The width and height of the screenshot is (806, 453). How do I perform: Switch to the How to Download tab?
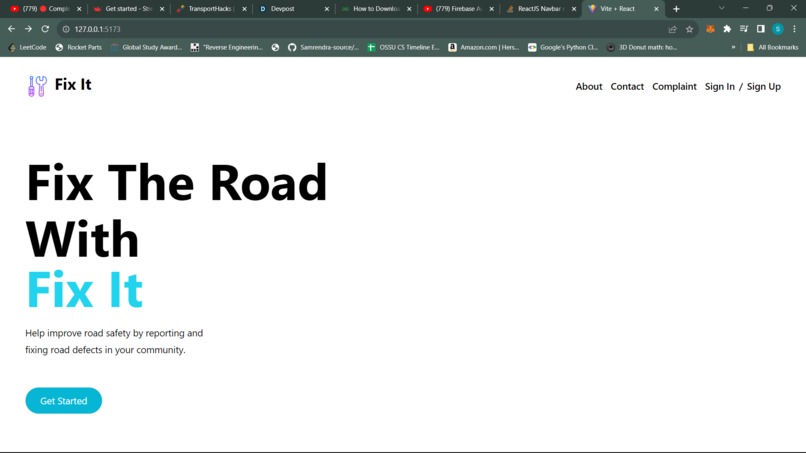pos(376,9)
